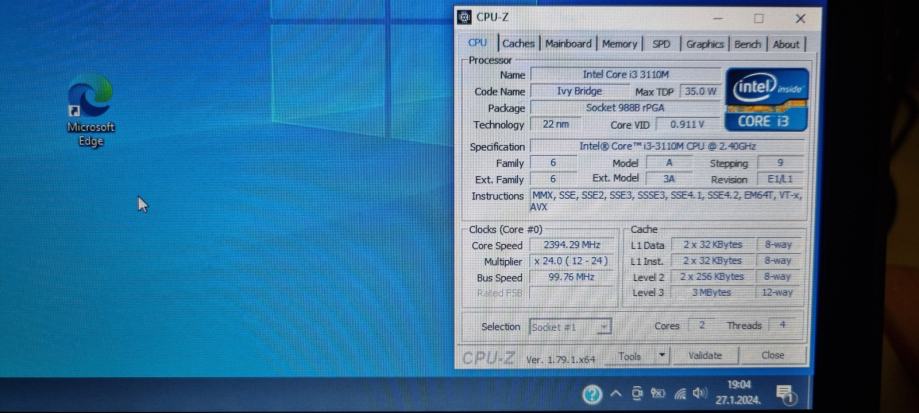Click the Level 3 value 3 MBytes
919x413 pixels.
pyautogui.click(x=712, y=292)
